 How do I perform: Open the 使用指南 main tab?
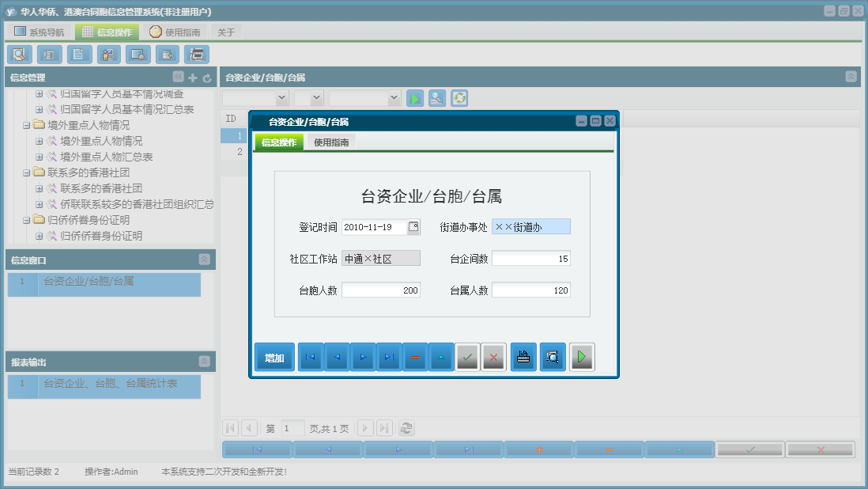(175, 32)
